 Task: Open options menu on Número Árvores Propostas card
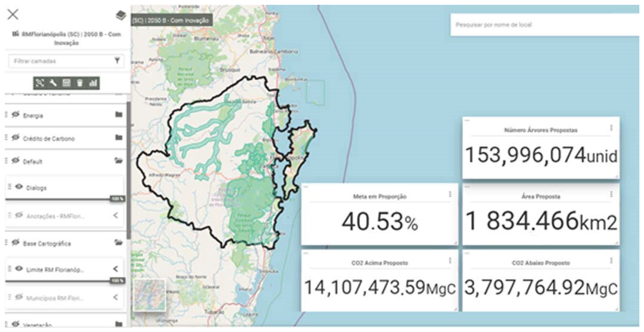(x=611, y=128)
